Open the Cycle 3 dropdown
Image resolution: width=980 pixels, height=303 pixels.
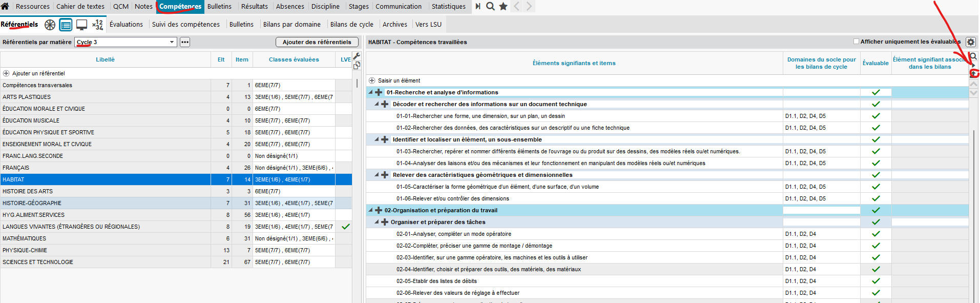click(x=126, y=42)
